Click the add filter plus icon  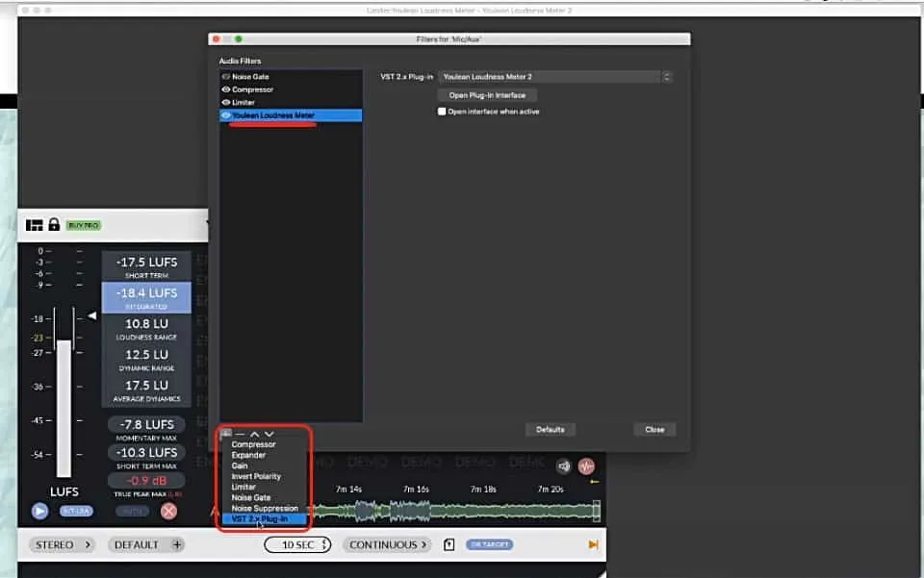[x=226, y=435]
